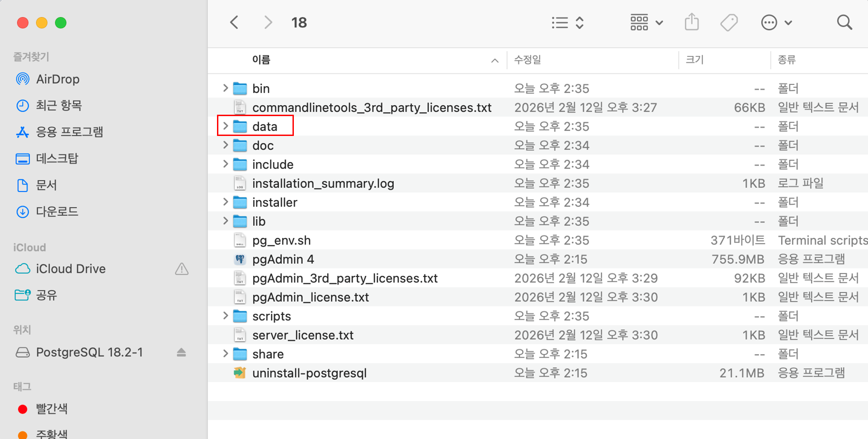868x439 pixels.
Task: Click the tag toolbar icon
Action: (x=729, y=22)
